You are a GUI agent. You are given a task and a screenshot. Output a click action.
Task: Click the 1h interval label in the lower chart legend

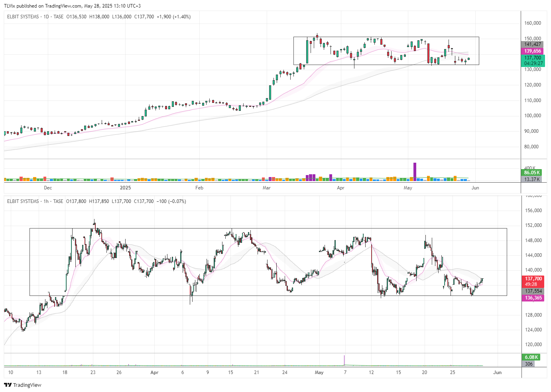[46, 201]
